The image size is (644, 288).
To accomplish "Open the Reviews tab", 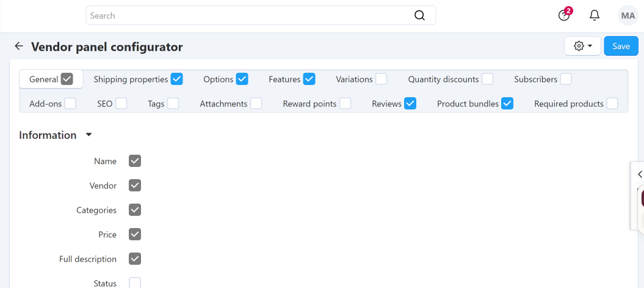I will pyautogui.click(x=386, y=104).
